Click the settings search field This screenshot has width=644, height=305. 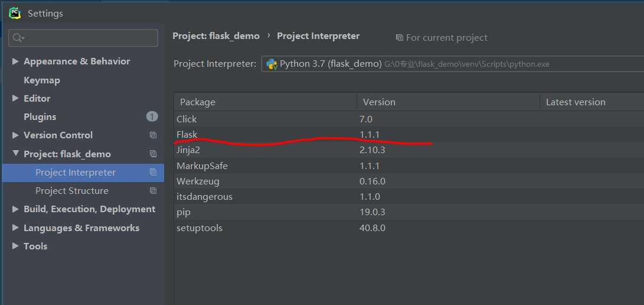pos(83,38)
